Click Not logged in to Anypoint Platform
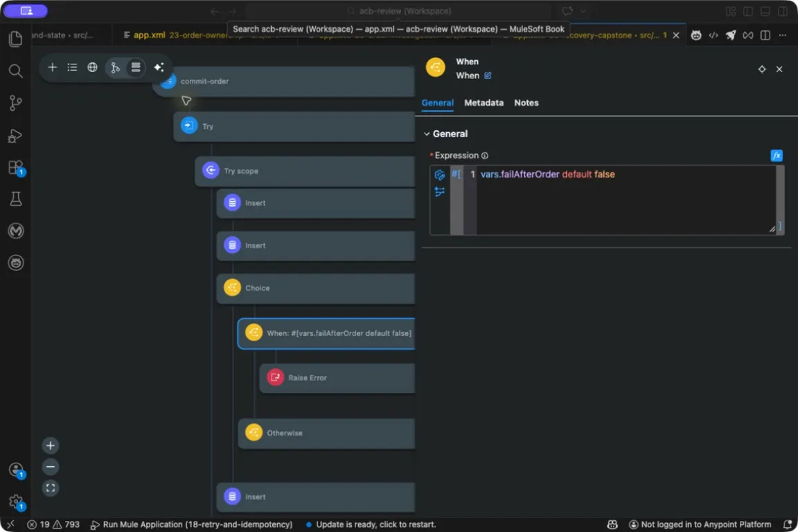The width and height of the screenshot is (798, 532). (x=700, y=524)
